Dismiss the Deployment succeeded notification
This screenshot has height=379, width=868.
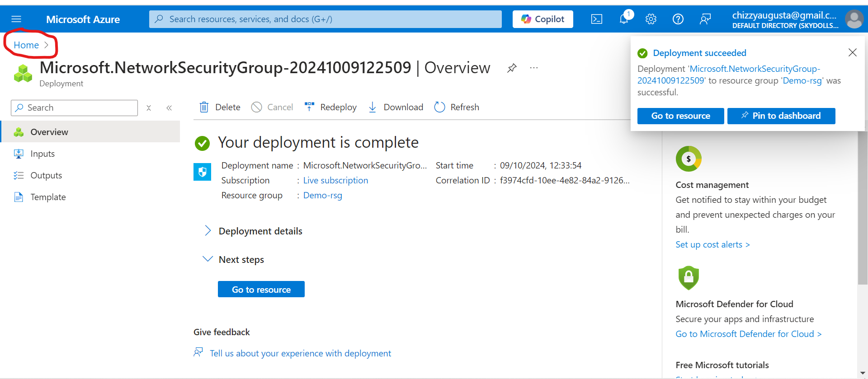[x=852, y=53]
